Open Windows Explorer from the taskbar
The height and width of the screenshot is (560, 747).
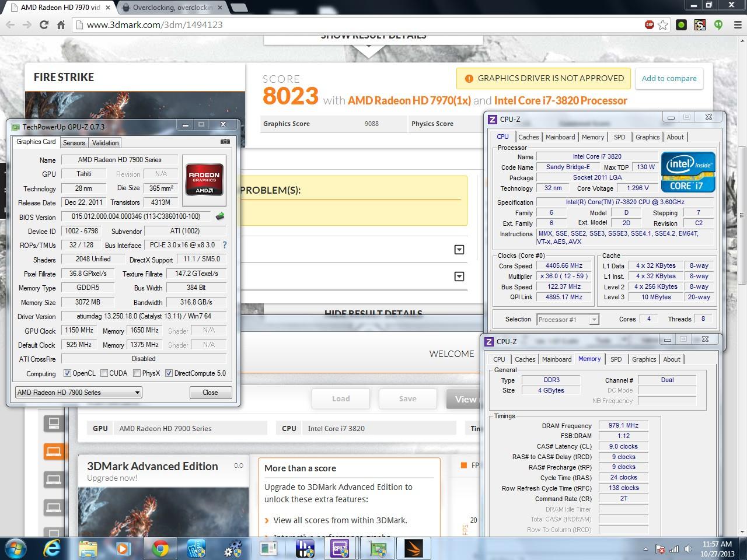tap(88, 548)
